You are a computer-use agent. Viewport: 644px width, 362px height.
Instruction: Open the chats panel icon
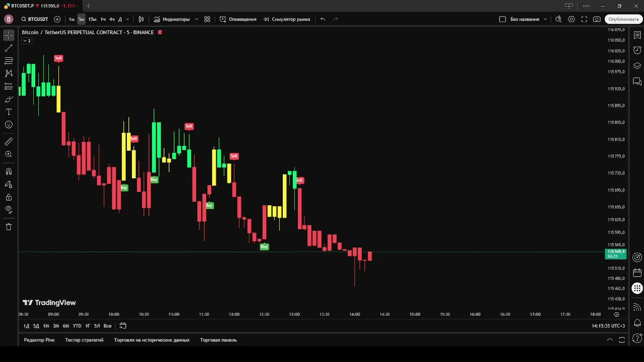click(637, 81)
